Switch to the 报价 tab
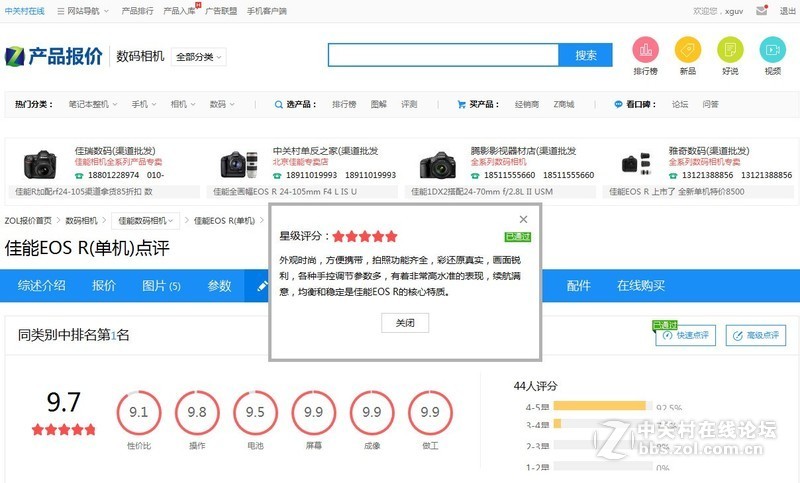This screenshot has width=800, height=483. click(104, 286)
